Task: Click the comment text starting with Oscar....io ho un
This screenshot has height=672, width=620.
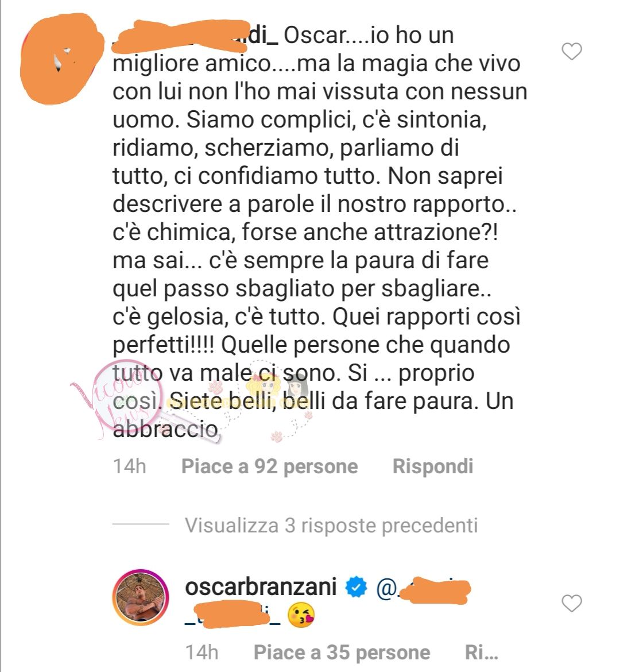Action: (x=319, y=231)
